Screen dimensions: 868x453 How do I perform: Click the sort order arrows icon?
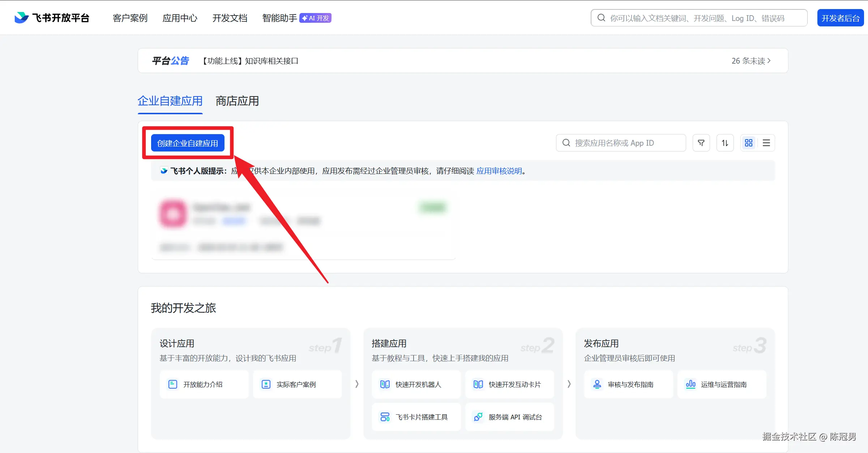tap(725, 142)
